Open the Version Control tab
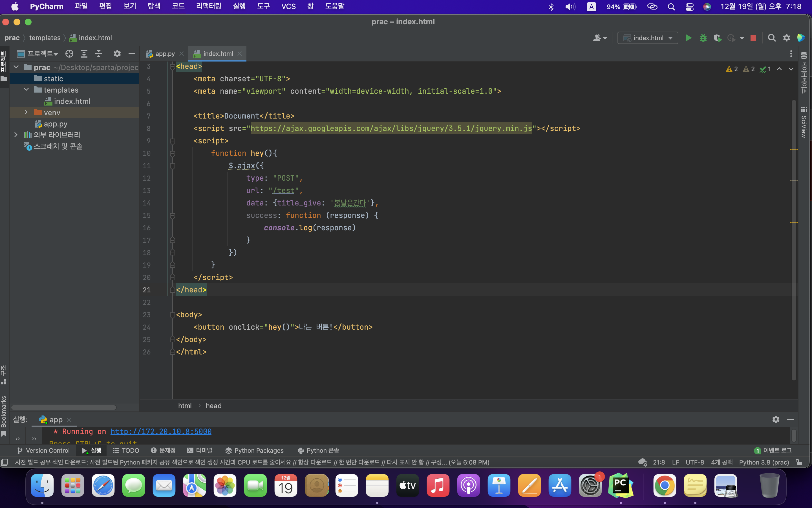 44,450
